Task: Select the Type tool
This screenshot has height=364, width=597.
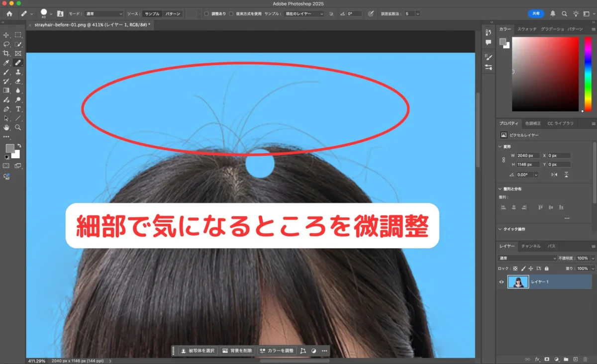Action: click(18, 109)
